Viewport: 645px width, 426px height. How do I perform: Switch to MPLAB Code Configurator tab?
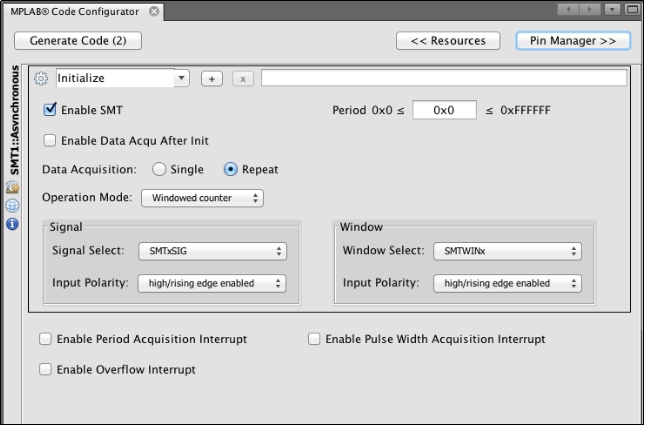(74, 12)
